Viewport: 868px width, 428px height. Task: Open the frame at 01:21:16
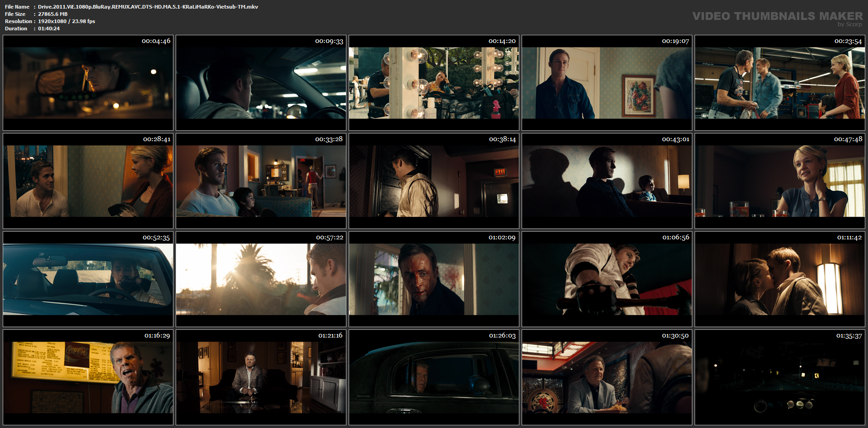[261, 377]
